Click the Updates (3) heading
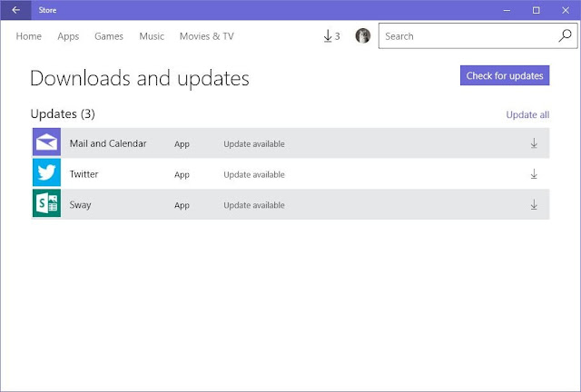 point(63,113)
